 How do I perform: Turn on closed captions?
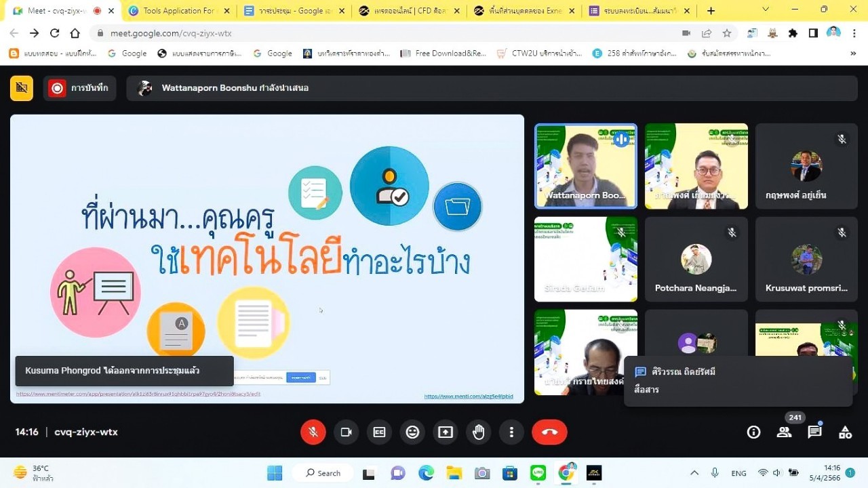(380, 432)
